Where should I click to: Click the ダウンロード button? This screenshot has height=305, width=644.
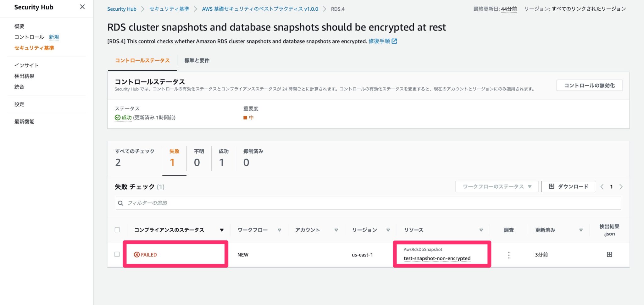point(569,186)
